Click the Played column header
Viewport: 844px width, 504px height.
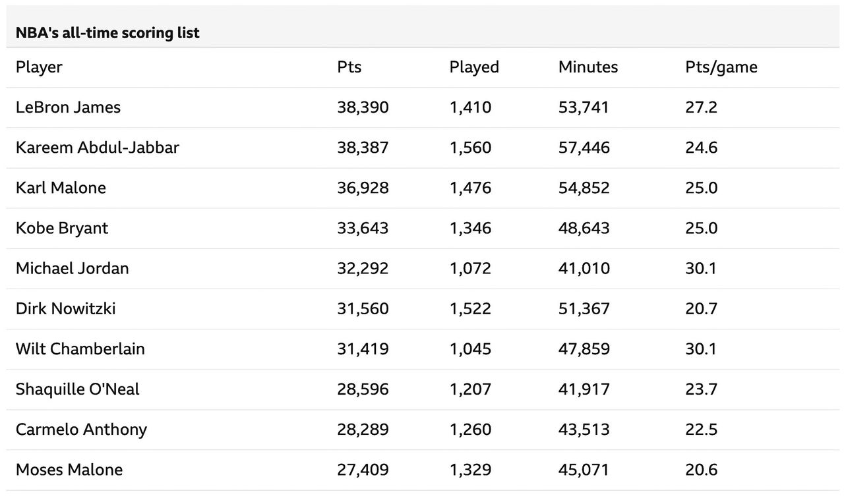point(474,67)
